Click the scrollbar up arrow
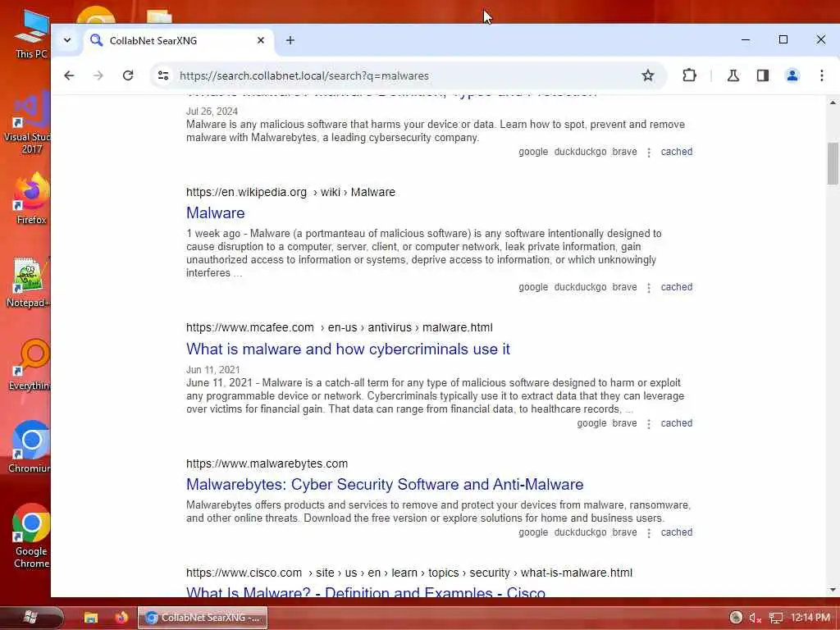Viewport: 840px width, 630px height. (833, 102)
